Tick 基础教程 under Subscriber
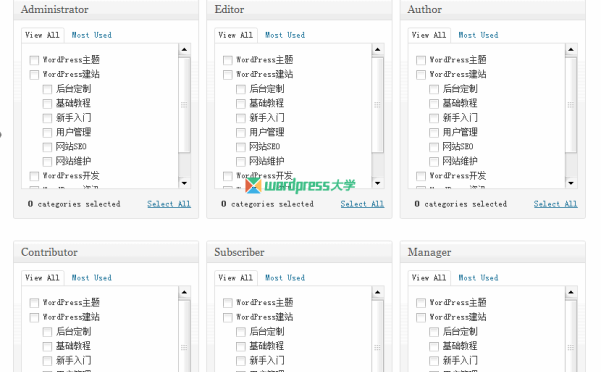Viewport: 601px width, 372px height. pos(241,346)
